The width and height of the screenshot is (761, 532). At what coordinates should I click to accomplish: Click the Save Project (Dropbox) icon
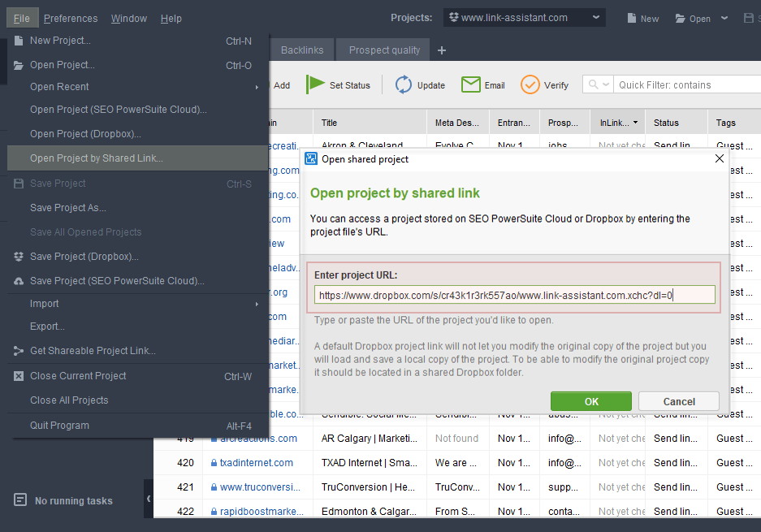point(19,257)
